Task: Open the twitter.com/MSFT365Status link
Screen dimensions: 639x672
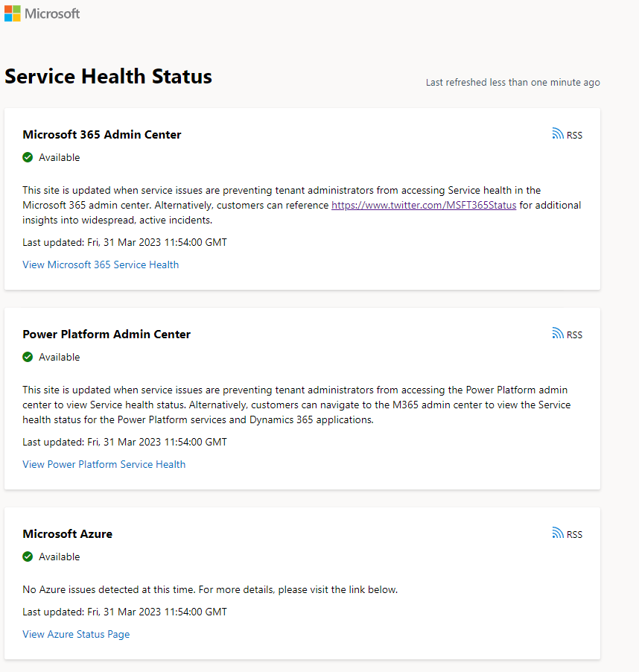Action: click(x=424, y=206)
